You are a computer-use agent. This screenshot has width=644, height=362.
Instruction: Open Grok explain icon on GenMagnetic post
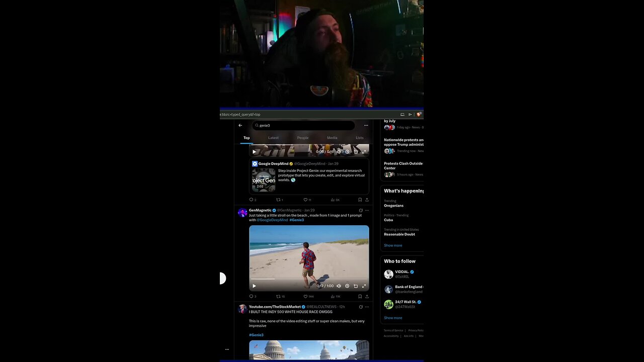pos(361,210)
